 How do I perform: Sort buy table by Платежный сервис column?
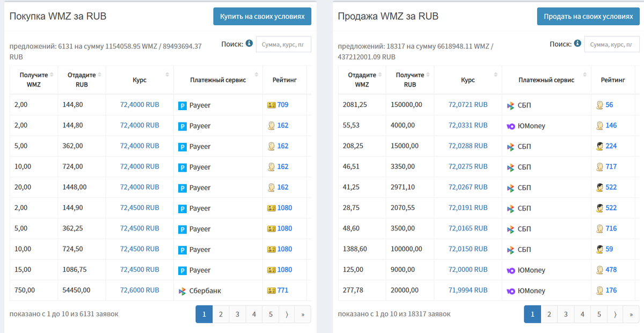(x=218, y=80)
